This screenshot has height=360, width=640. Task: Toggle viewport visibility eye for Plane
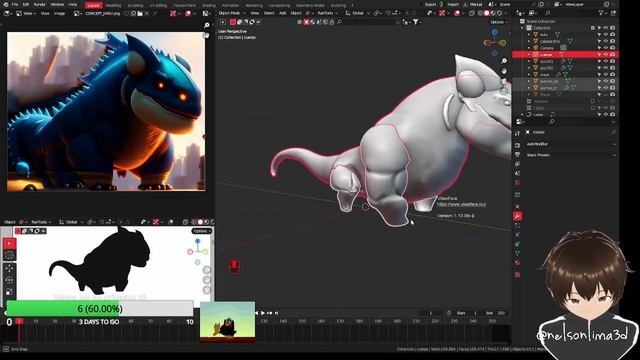[606, 94]
